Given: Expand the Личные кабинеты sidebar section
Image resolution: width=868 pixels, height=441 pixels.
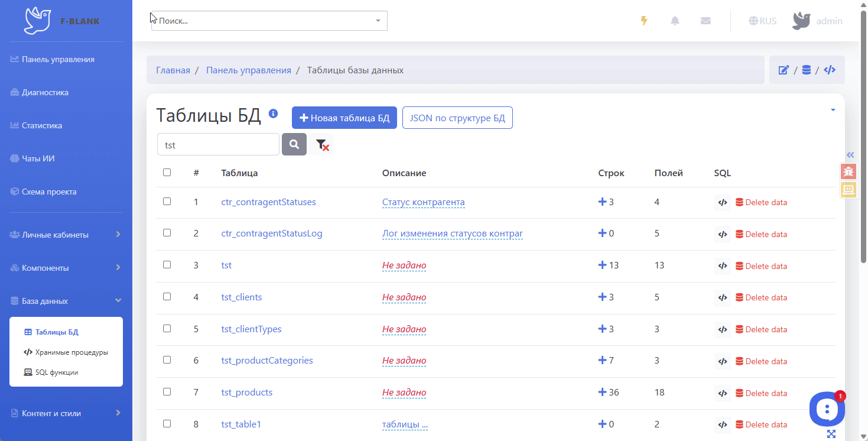Looking at the screenshot, I should pos(66,235).
